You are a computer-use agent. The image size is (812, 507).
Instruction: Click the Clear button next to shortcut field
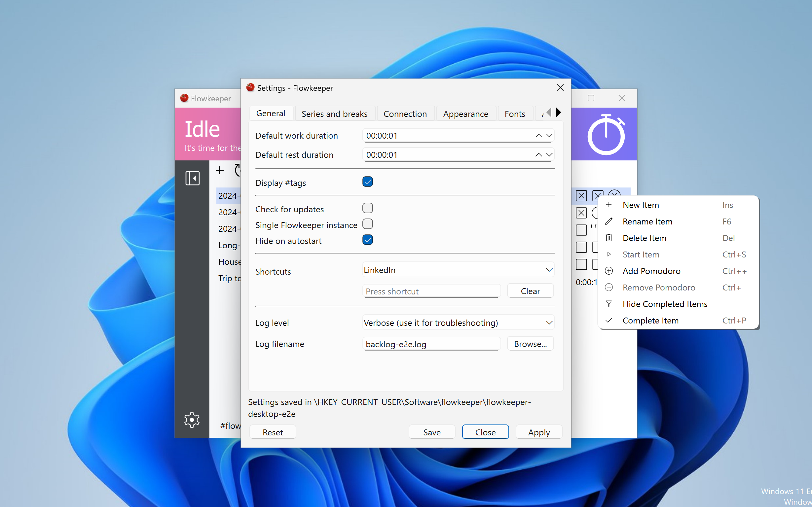tap(530, 291)
